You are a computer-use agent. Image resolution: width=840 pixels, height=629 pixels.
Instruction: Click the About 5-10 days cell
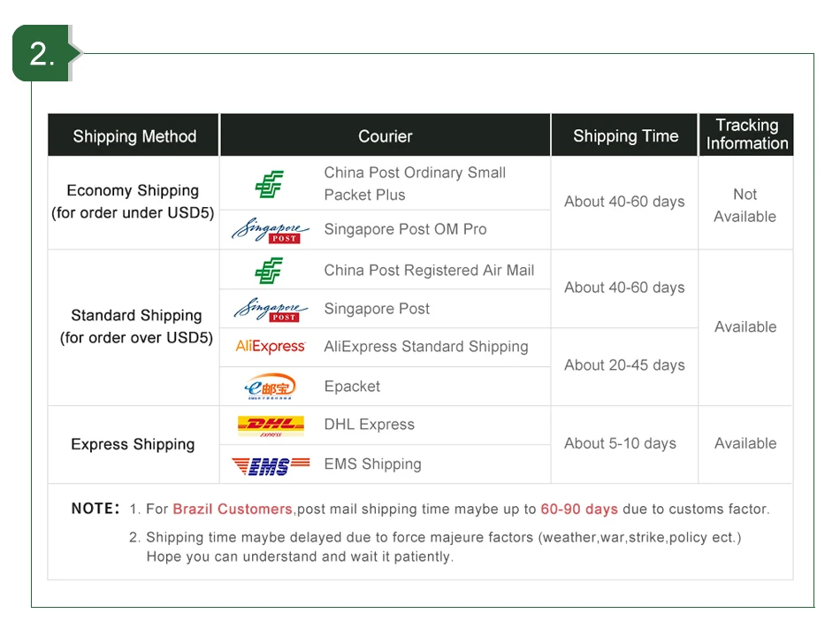pos(620,443)
